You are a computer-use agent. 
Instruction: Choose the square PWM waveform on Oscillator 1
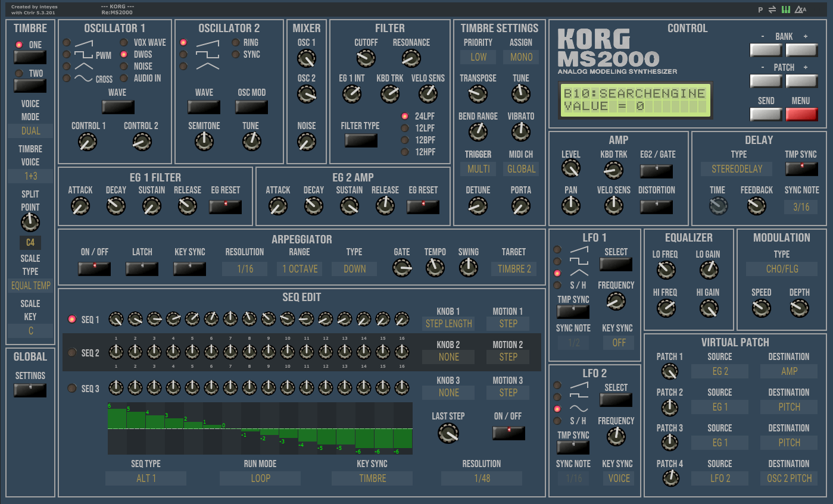click(67, 55)
